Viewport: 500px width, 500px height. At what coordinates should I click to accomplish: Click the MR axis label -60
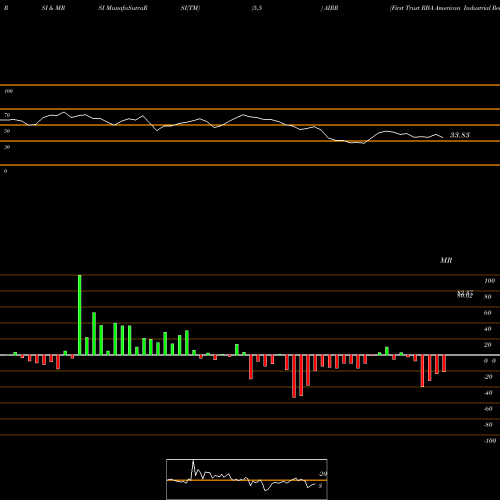(x=488, y=409)
